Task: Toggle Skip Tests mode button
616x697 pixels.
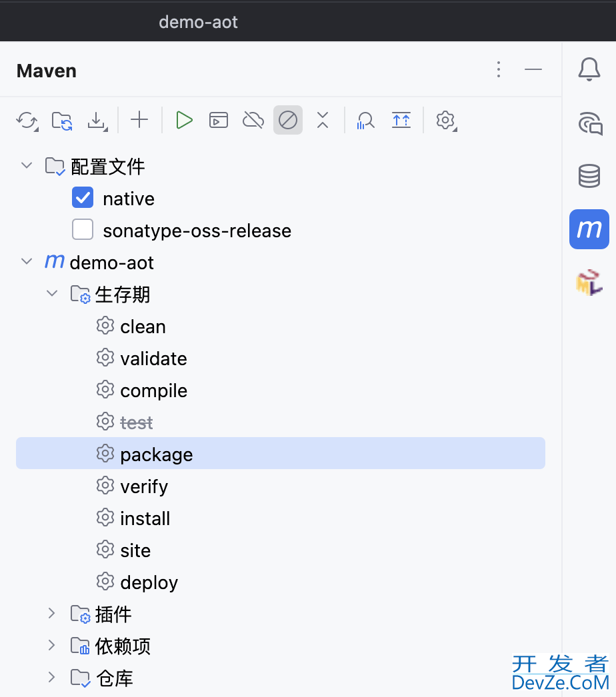Action: pyautogui.click(x=288, y=121)
